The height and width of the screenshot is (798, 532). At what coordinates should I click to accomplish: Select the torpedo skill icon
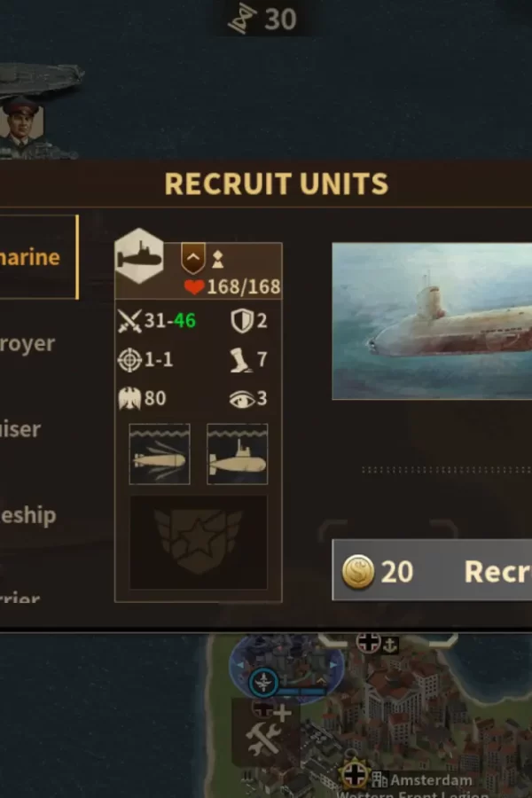click(x=160, y=454)
